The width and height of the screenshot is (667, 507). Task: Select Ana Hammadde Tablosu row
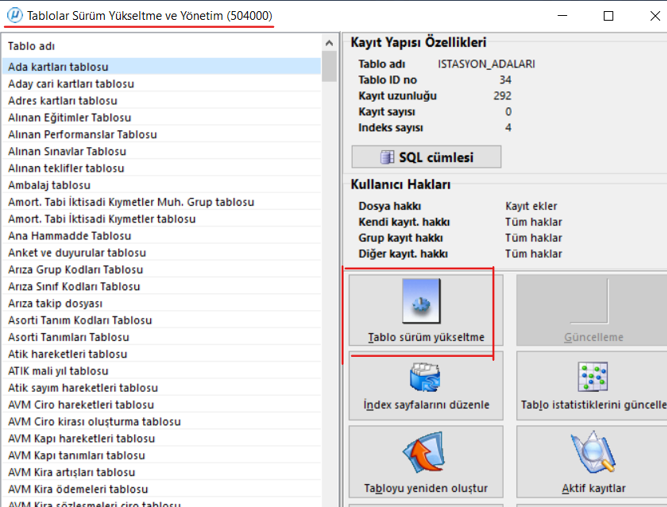click(162, 236)
